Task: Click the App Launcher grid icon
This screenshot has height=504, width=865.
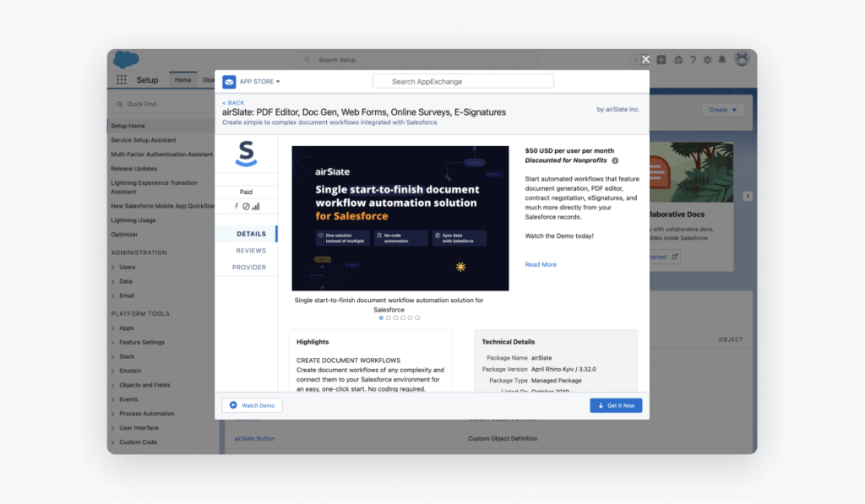Action: [x=122, y=80]
